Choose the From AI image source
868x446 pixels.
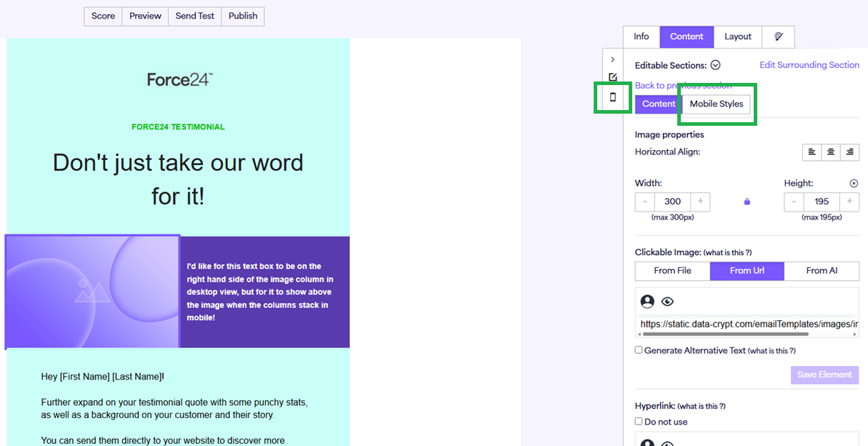point(822,271)
